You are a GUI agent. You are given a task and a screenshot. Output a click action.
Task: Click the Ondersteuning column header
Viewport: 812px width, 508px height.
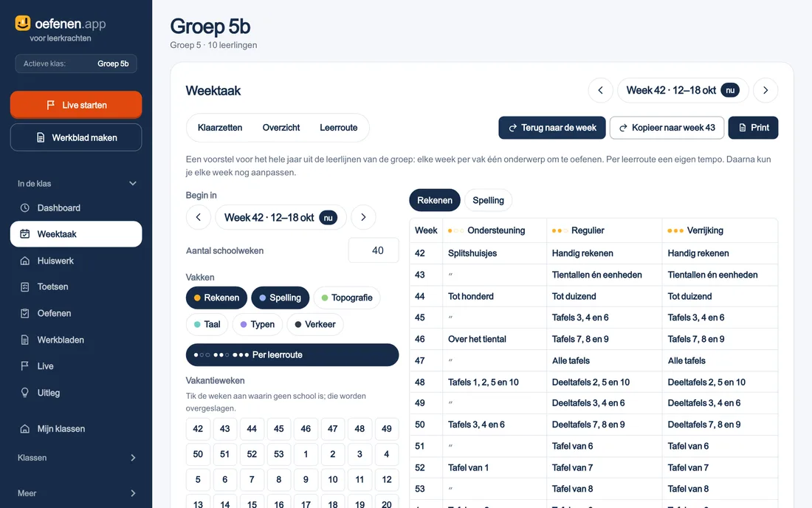click(x=495, y=230)
